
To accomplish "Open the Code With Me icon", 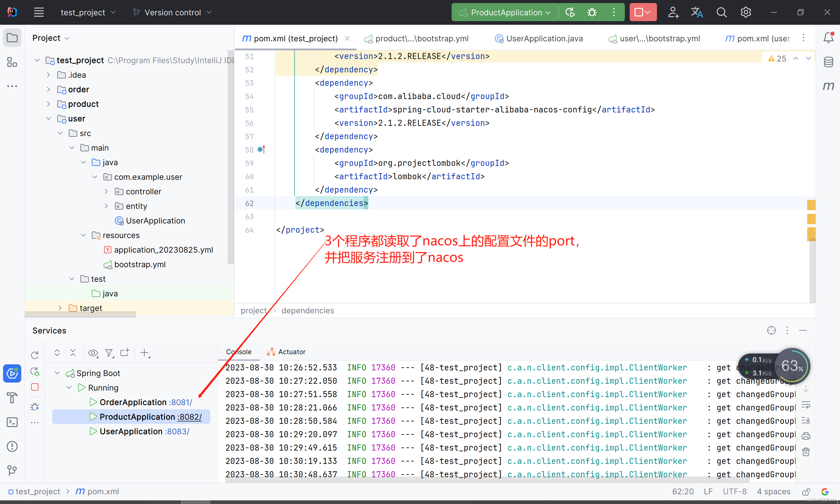I will 673,12.
